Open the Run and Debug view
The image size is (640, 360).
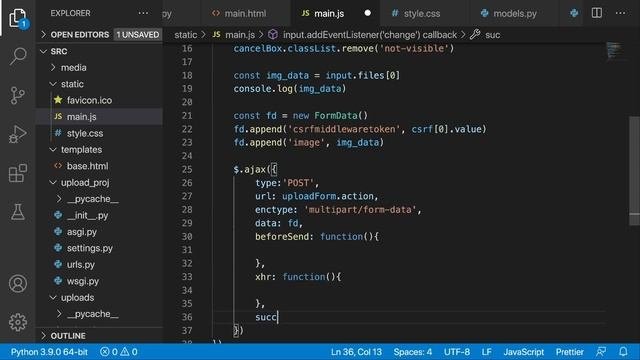pos(18,134)
